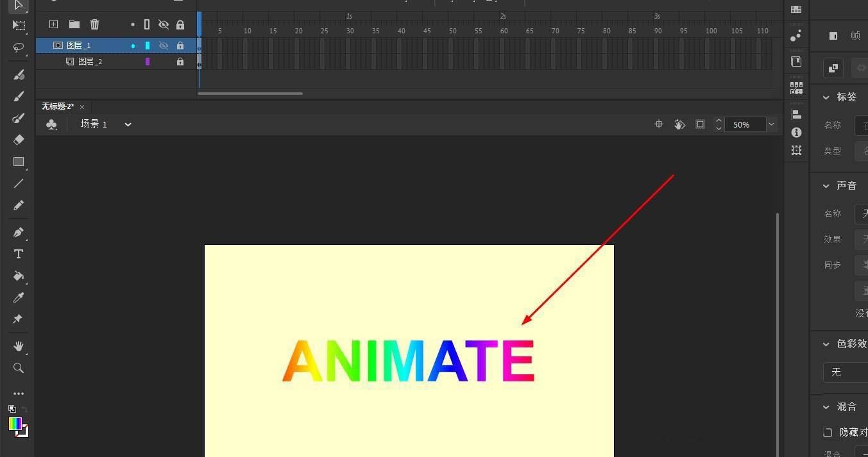The height and width of the screenshot is (457, 868).
Task: Select the Text tool
Action: coord(19,254)
